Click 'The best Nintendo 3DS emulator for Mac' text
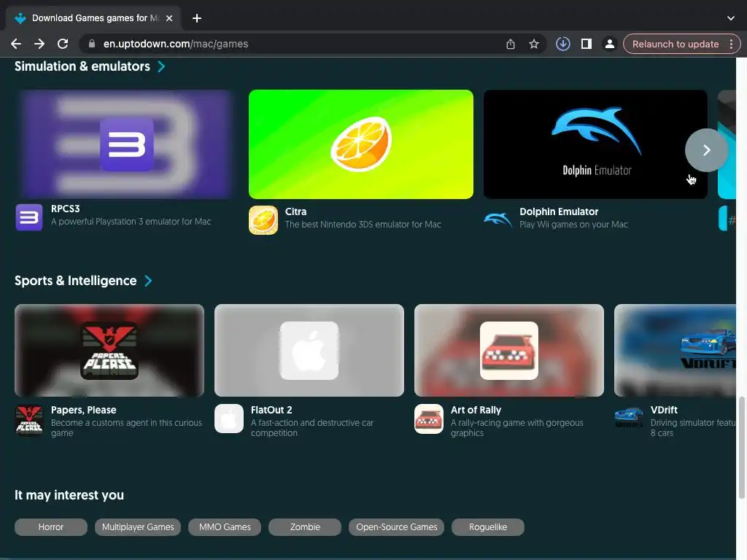The height and width of the screenshot is (560, 747). [x=363, y=225]
